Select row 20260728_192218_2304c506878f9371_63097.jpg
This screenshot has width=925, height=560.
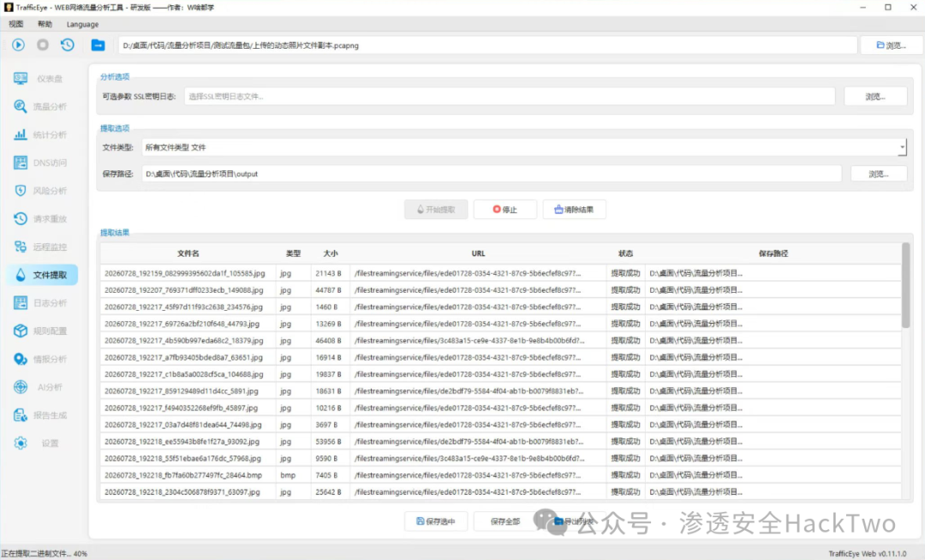click(501, 491)
